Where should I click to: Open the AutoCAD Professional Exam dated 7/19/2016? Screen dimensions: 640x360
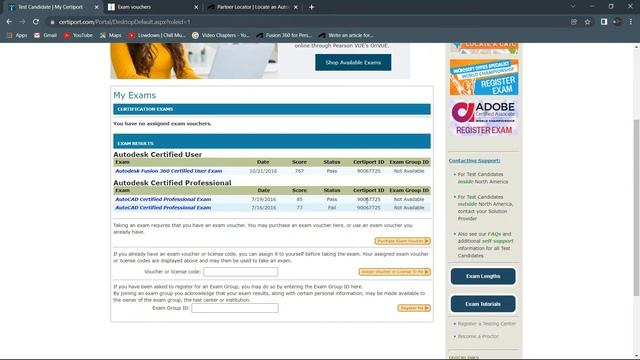pos(163,199)
